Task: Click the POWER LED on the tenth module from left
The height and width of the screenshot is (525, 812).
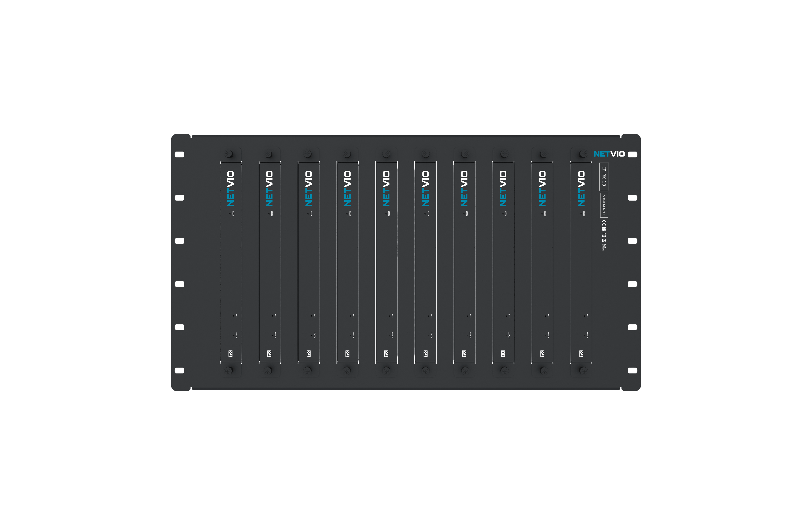Action: (x=585, y=335)
